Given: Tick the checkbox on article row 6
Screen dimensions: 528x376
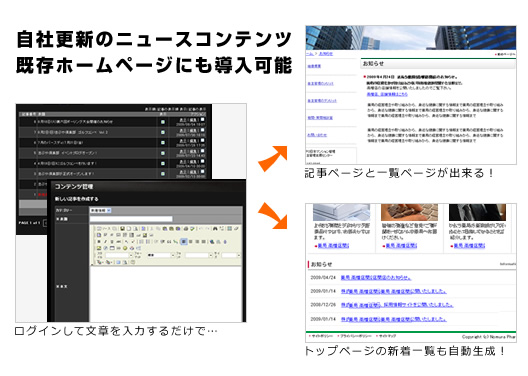Looking at the screenshot, I should pyautogui.click(x=202, y=140).
